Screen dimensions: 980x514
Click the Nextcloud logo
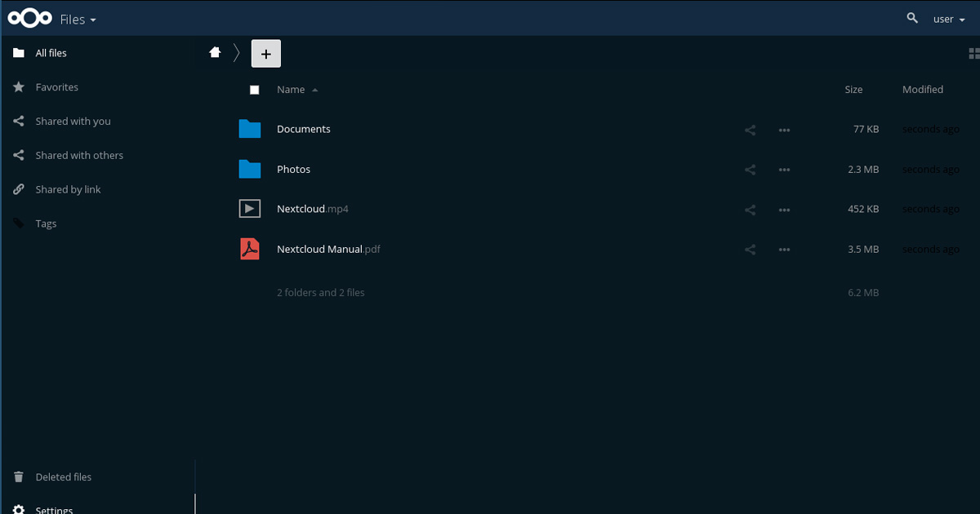point(29,18)
